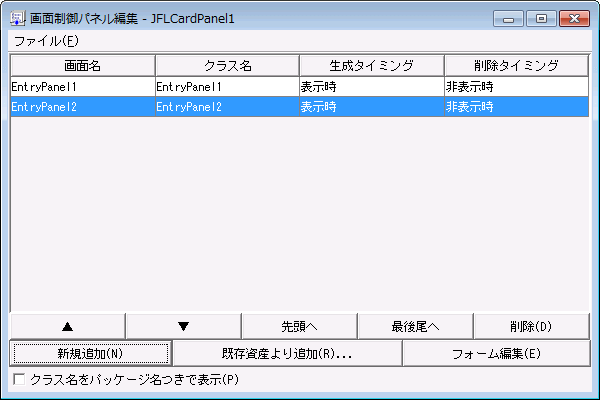This screenshot has width=600, height=400.
Task: Click 表示時 cell in EntryPanel1 row
Action: click(x=372, y=87)
